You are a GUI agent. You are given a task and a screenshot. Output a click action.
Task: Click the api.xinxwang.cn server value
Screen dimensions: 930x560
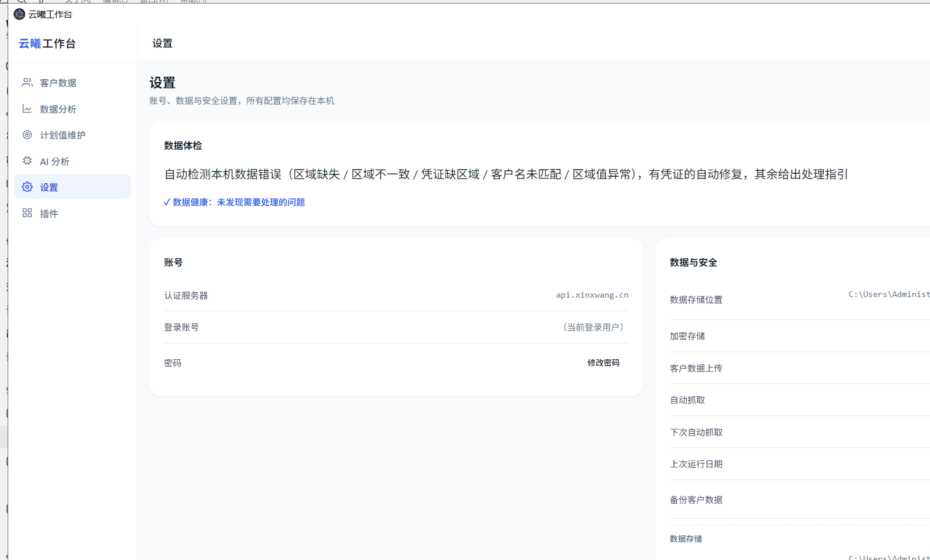pyautogui.click(x=592, y=295)
